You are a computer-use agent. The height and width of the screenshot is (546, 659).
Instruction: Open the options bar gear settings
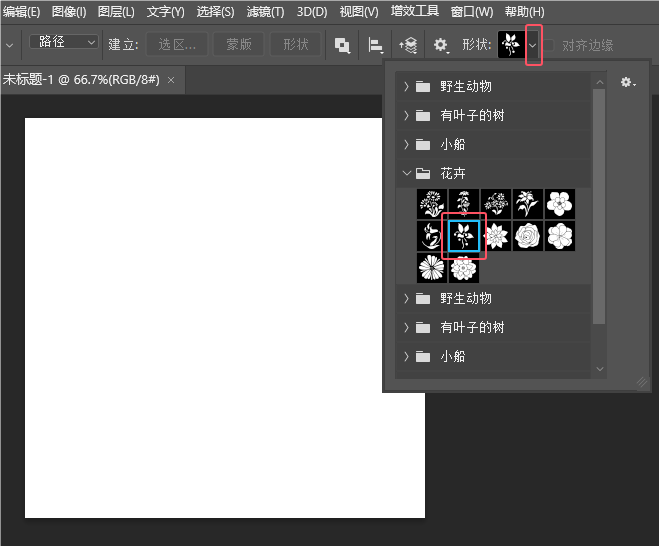point(441,45)
